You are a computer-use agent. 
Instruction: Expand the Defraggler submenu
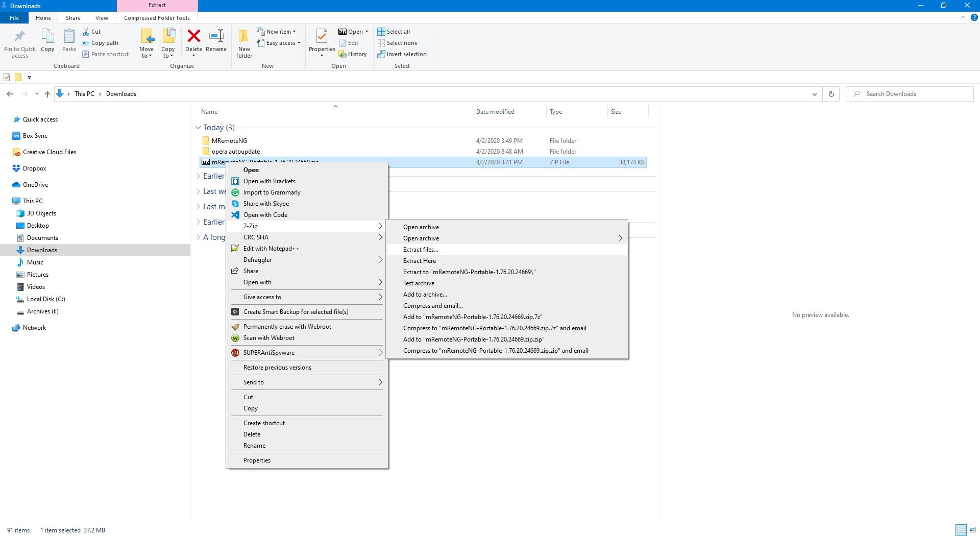pos(306,260)
